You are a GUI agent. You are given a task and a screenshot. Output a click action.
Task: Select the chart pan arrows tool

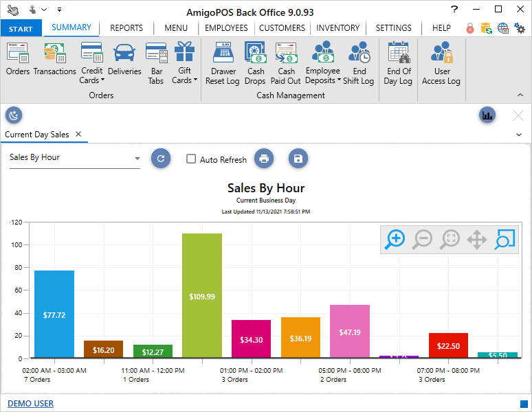(x=477, y=239)
